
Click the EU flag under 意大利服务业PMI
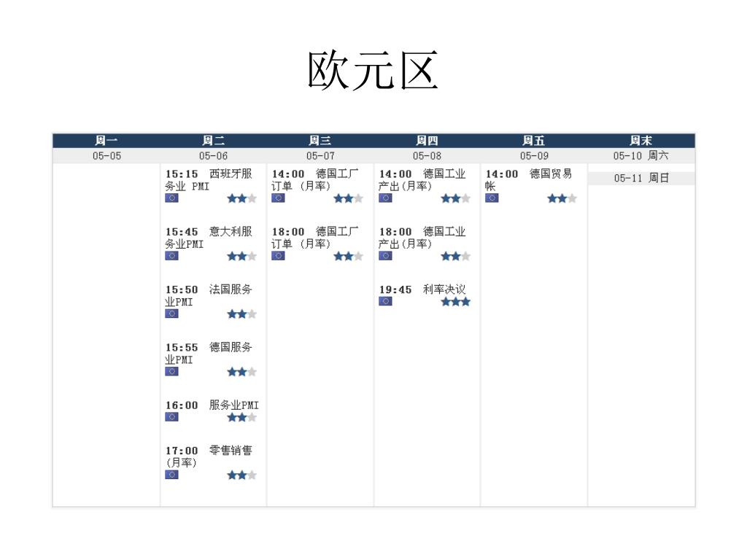click(171, 256)
